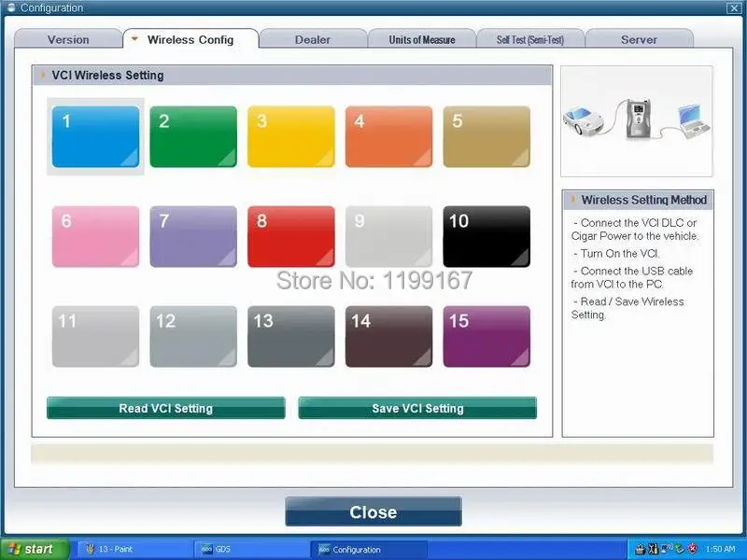Viewport: 747px width, 560px height.
Task: Choose tan wireless channel 5
Action: 486,136
